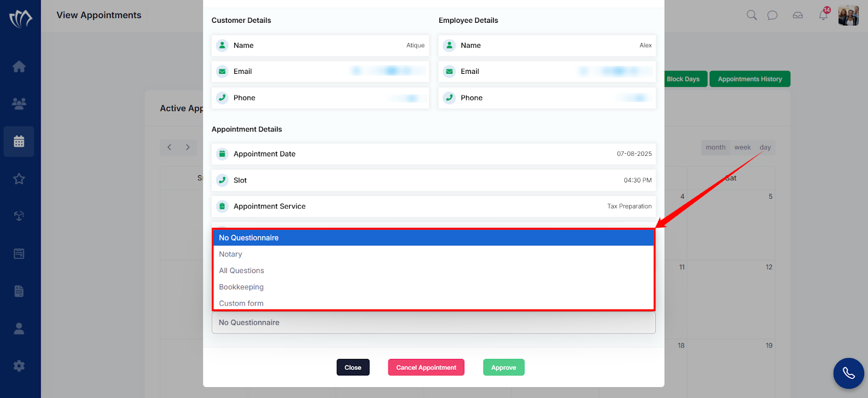868x398 pixels.
Task: Select Notary questionnaire option
Action: coord(433,254)
